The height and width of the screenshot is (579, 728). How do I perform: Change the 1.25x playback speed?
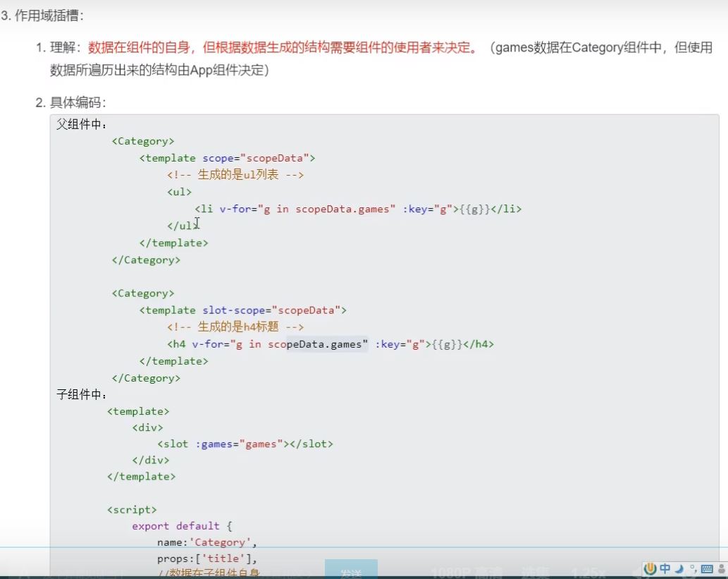click(x=588, y=573)
